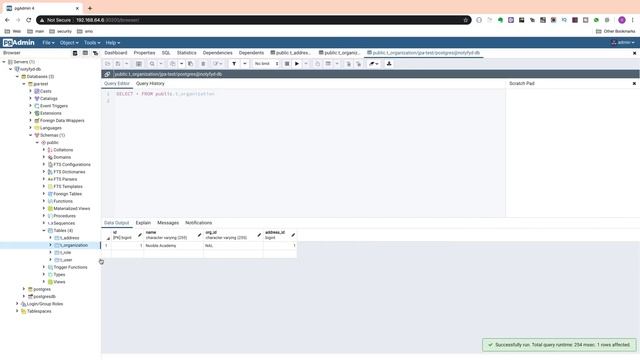Open the Tools menu
The width and height of the screenshot is (640, 360).
pos(92,42)
